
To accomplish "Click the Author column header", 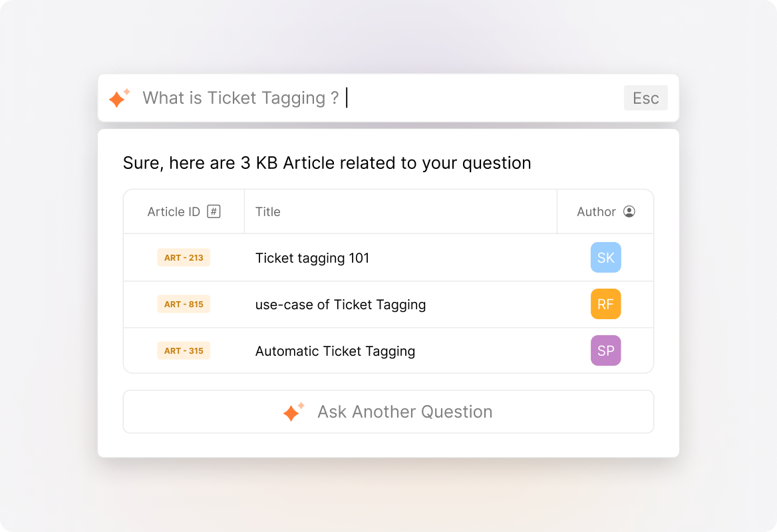I will pyautogui.click(x=595, y=211).
